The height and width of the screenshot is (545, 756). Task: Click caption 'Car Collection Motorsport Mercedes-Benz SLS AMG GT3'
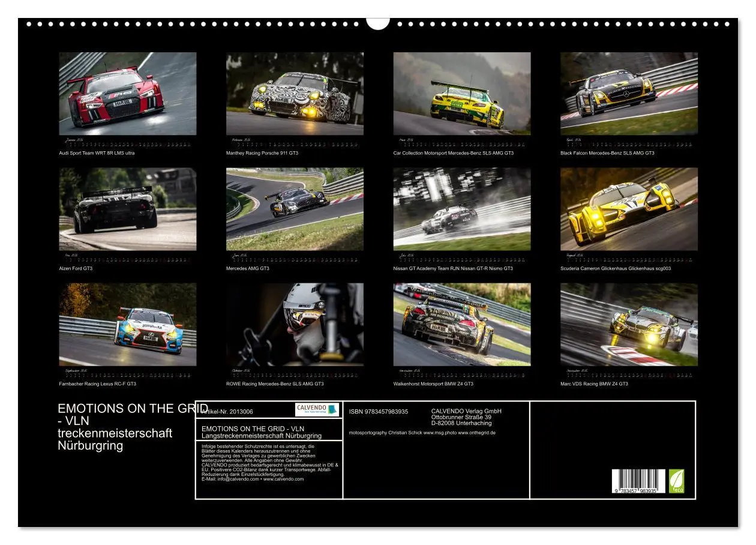click(x=454, y=153)
